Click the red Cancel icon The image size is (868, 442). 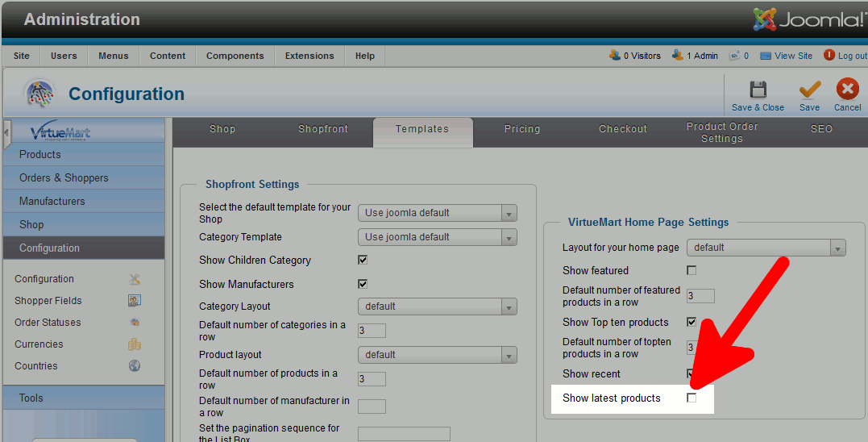click(x=847, y=90)
